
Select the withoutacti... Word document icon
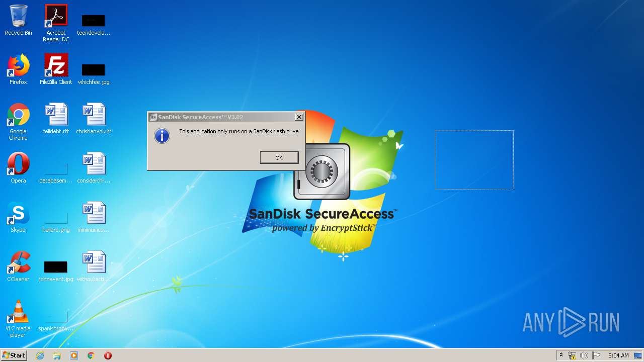[94, 266]
